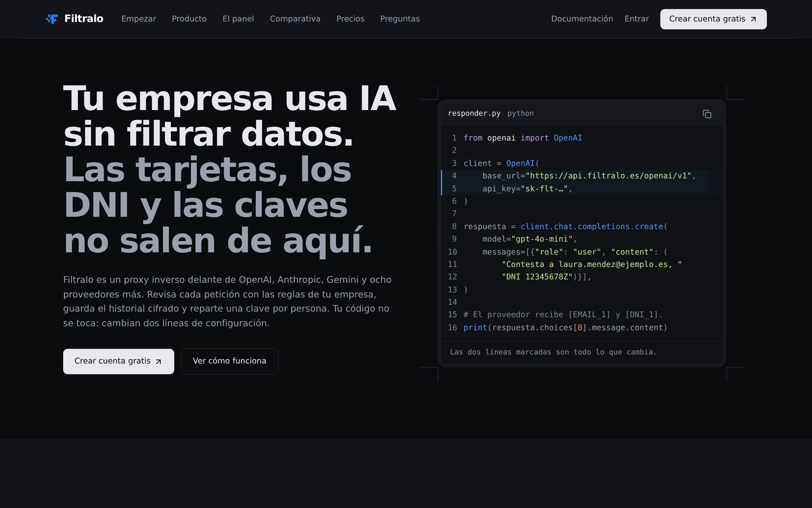The image size is (812, 508).
Task: Click the Entrar login link
Action: (x=637, y=19)
